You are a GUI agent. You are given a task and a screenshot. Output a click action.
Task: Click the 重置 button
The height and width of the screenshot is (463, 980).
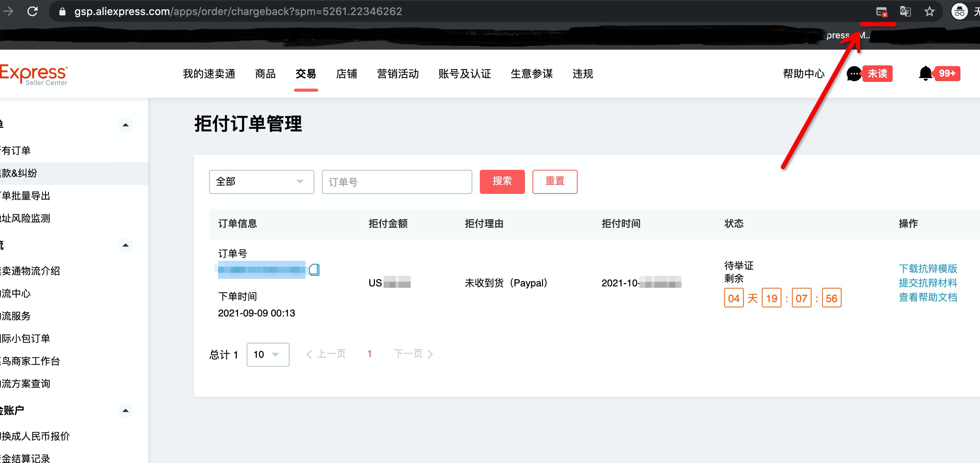(555, 182)
